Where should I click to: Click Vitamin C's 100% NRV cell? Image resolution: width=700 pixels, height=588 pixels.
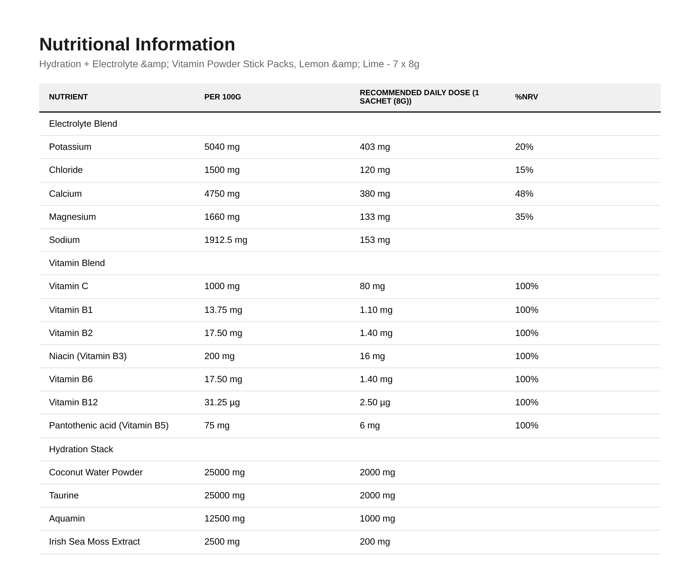click(x=527, y=286)
